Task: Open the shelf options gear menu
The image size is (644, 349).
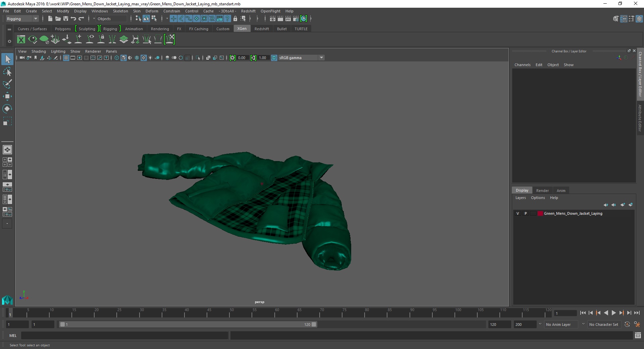Action: [x=9, y=41]
